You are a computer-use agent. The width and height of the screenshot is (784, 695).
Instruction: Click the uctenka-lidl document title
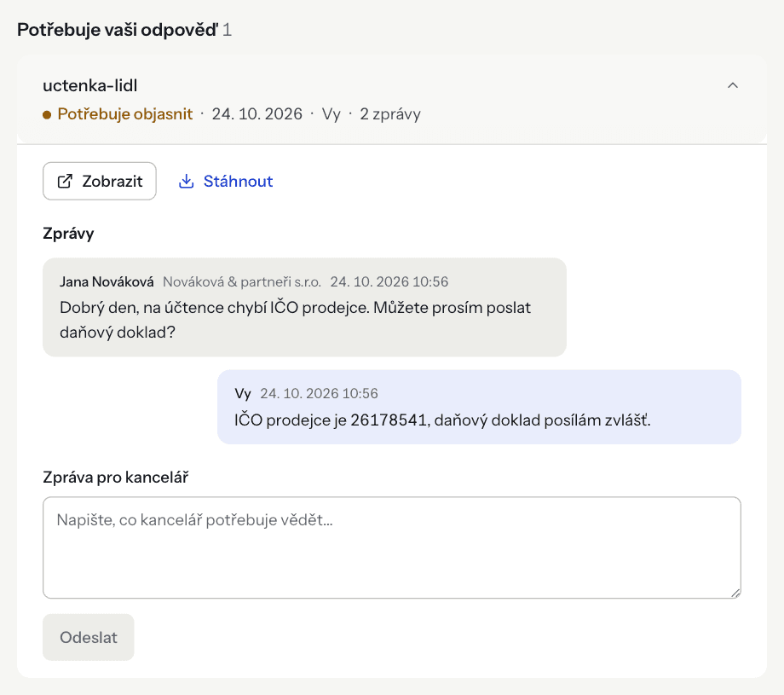pyautogui.click(x=90, y=85)
